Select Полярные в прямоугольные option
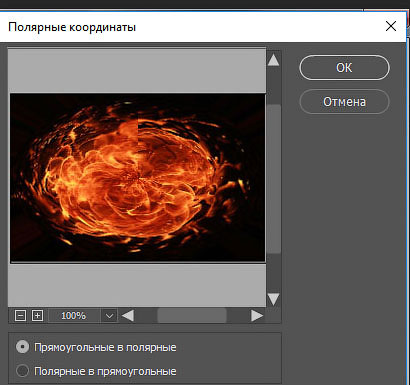 click(97, 371)
